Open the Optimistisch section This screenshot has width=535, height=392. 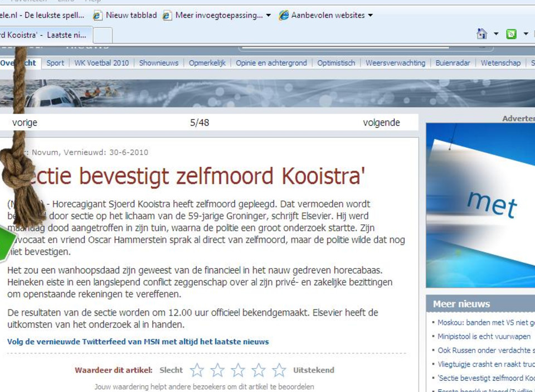coord(336,63)
